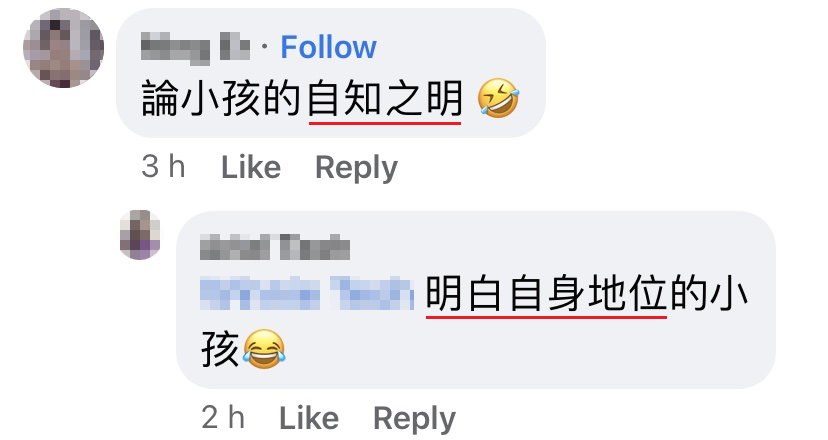Like the reply posted 2 h ago
This screenshot has width=828, height=440.
(309, 418)
